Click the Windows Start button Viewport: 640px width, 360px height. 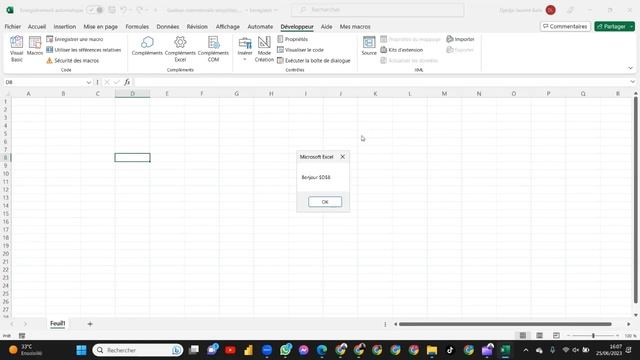(82, 350)
